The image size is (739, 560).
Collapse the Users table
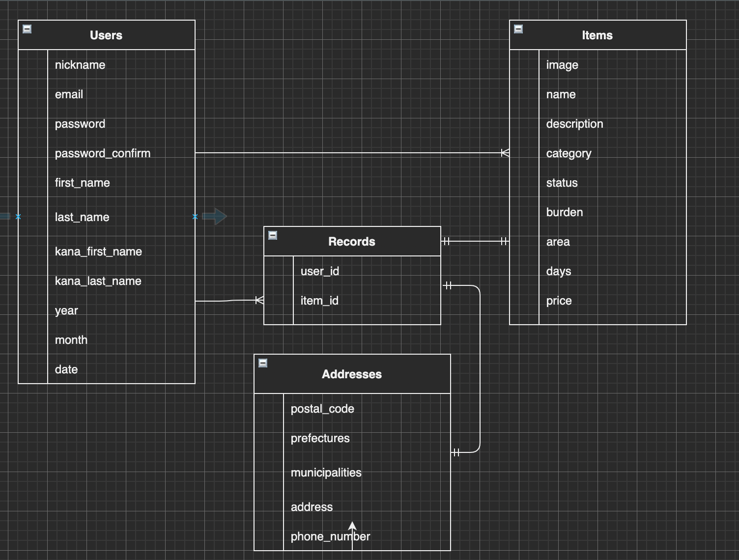point(27,29)
